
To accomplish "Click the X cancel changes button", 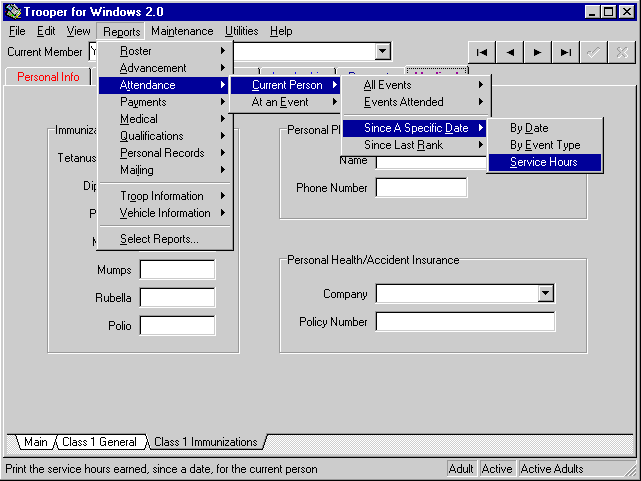I will tap(622, 52).
